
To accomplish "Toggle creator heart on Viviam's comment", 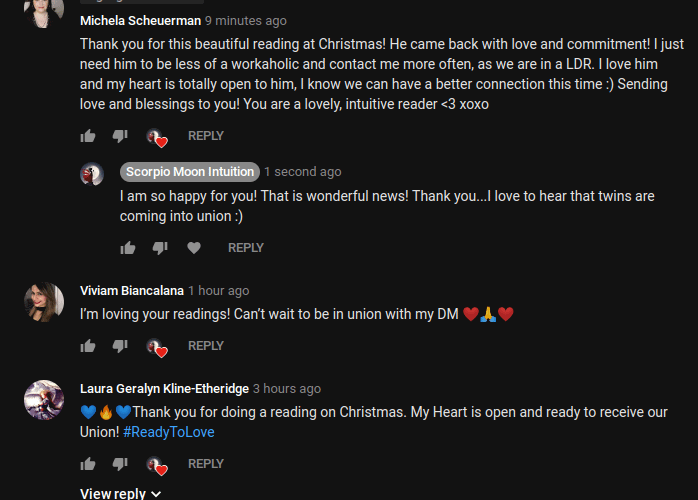I will 157,348.
